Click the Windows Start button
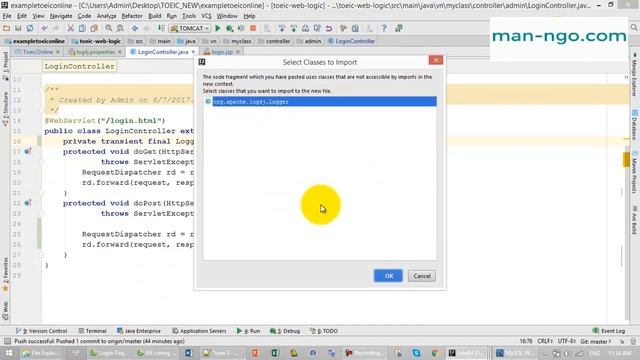Screen dimensions: 640x360 coord(9,353)
